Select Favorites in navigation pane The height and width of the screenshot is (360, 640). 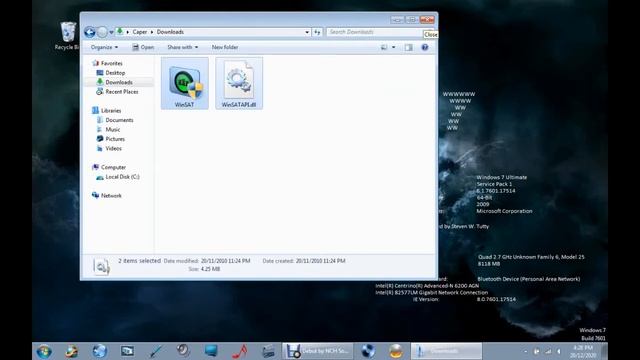pos(111,63)
